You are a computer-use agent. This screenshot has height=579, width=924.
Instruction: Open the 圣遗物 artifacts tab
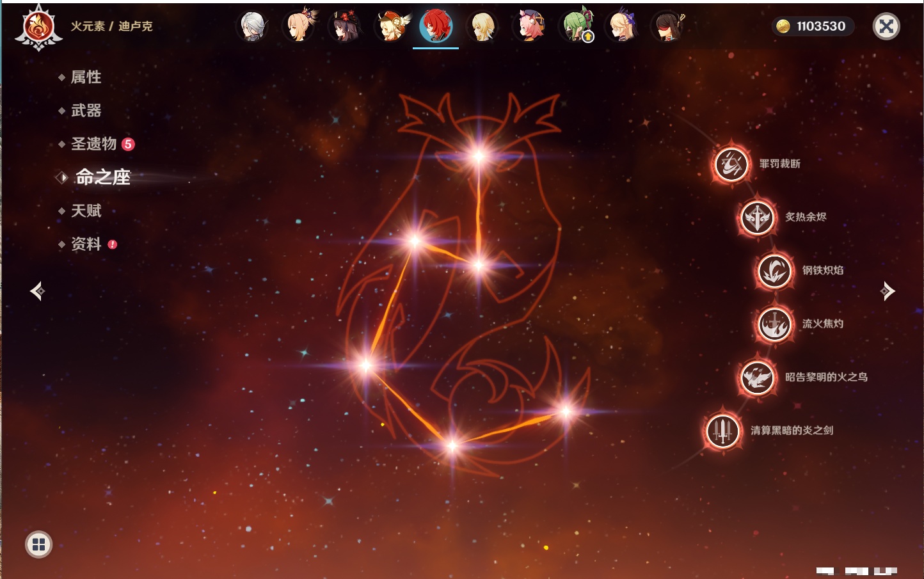93,144
